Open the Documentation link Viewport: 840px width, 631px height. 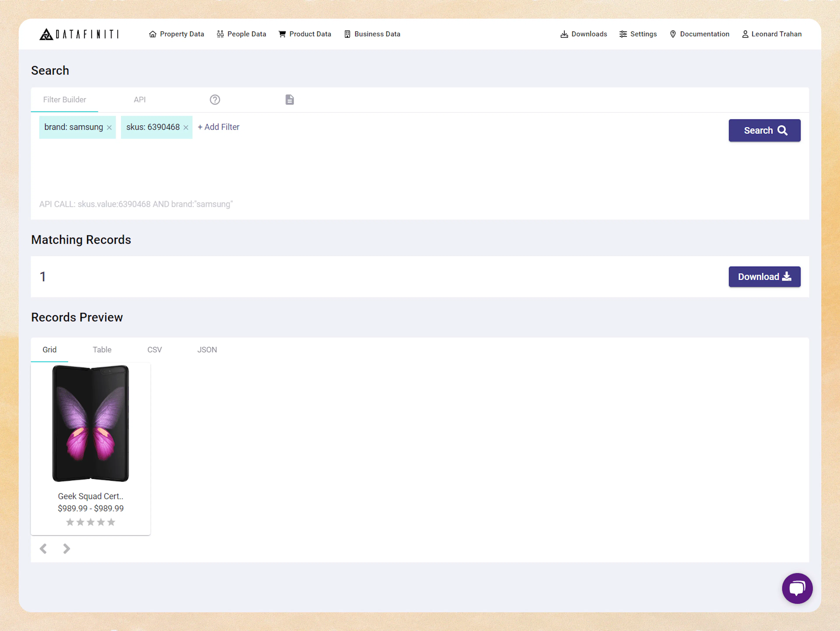(x=700, y=34)
